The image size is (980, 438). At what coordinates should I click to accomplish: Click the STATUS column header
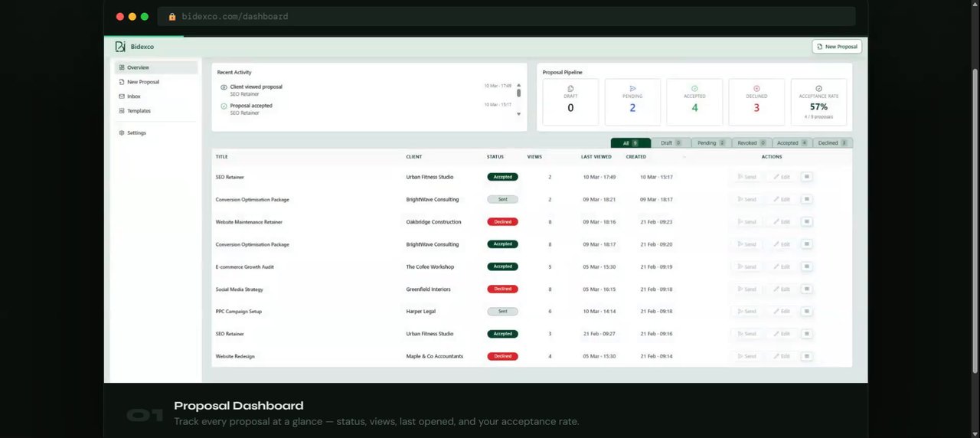pos(495,157)
